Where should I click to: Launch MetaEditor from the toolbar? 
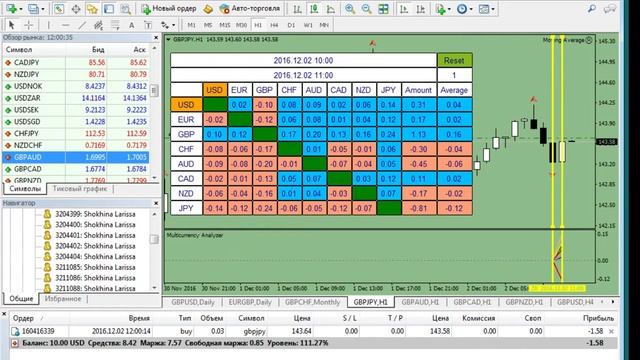(208, 9)
